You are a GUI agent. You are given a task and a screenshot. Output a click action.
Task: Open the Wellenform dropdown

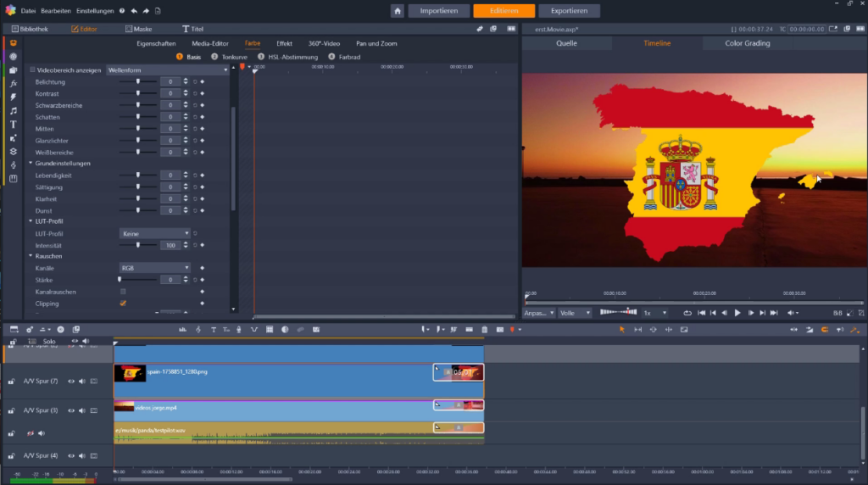167,70
